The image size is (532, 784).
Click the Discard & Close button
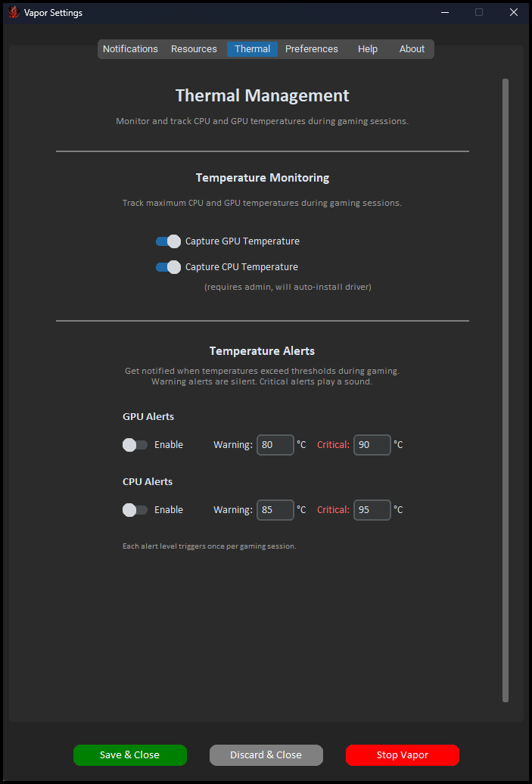266,755
